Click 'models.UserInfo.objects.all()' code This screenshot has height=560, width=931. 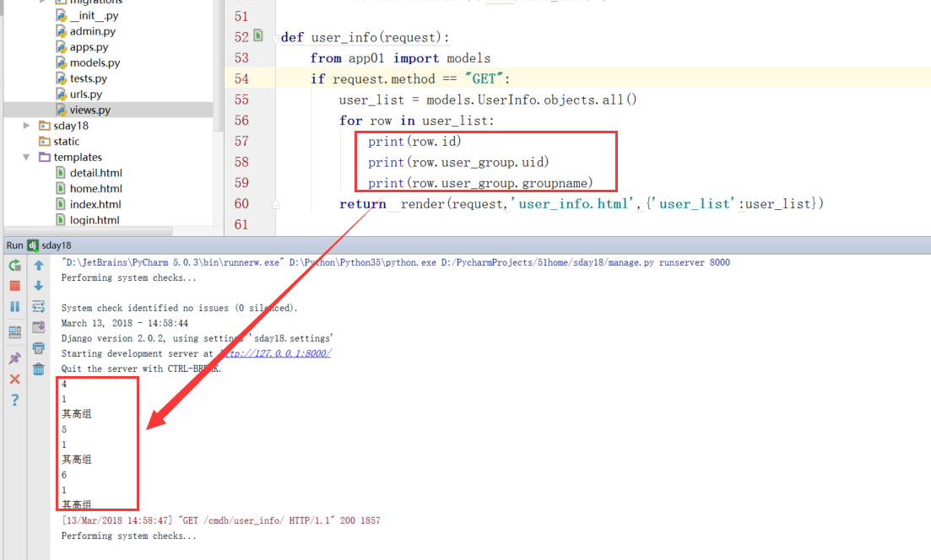click(x=532, y=100)
